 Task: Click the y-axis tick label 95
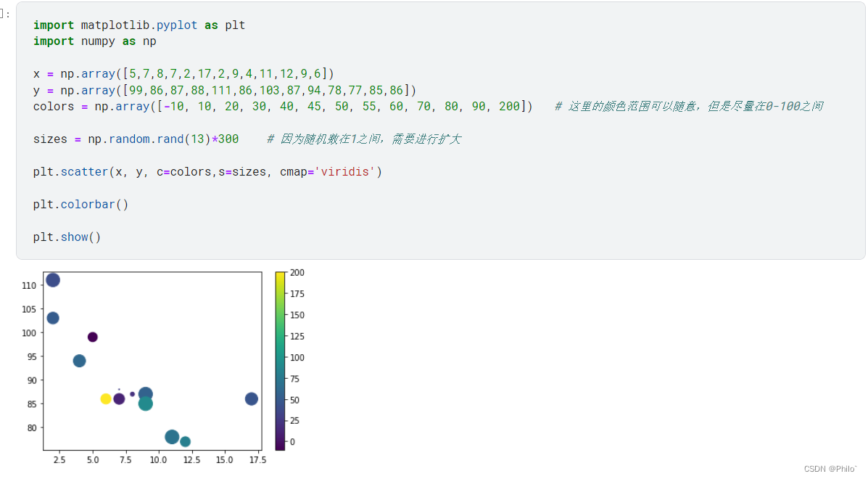click(x=32, y=356)
